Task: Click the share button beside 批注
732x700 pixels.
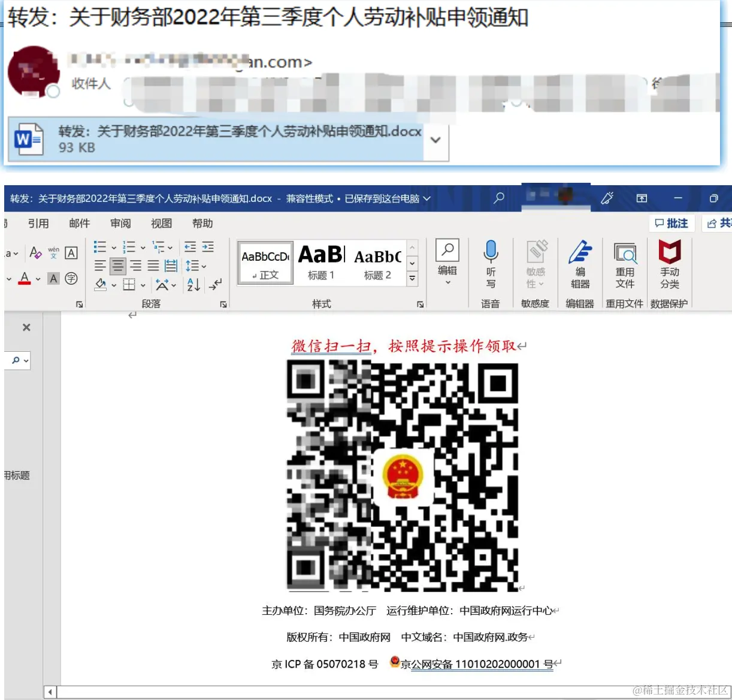Action: [x=718, y=223]
